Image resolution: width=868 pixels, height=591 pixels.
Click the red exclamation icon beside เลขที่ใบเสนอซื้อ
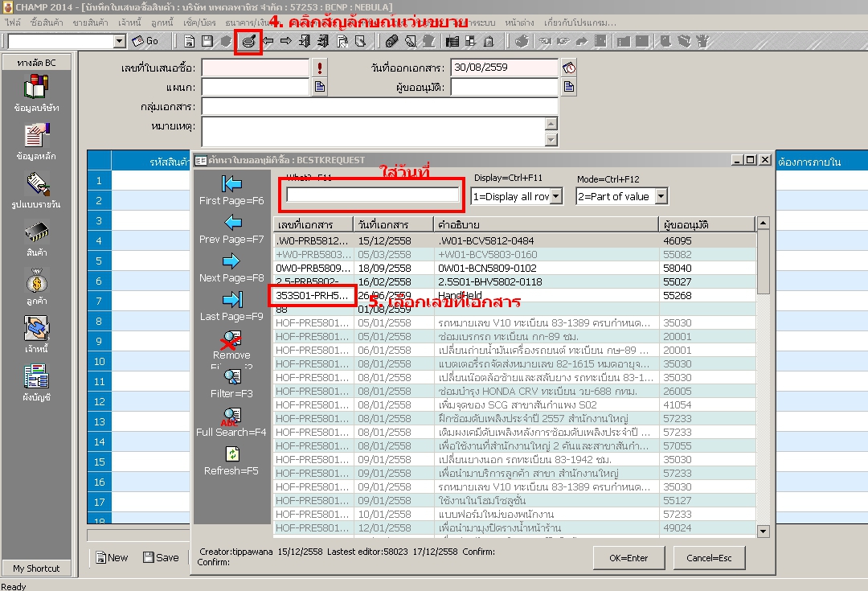tap(319, 68)
